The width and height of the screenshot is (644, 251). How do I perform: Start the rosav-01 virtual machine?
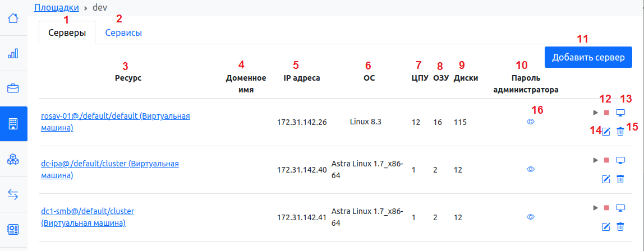point(595,113)
